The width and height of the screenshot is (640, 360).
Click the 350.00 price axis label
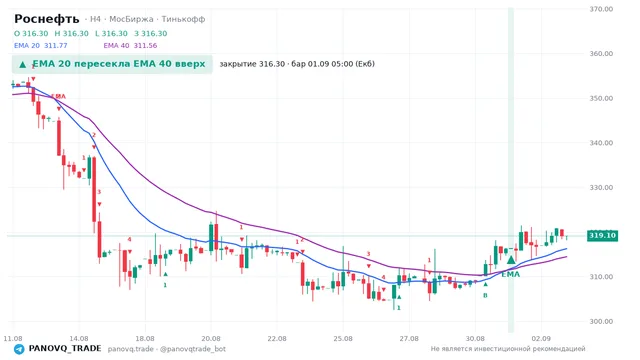point(601,98)
